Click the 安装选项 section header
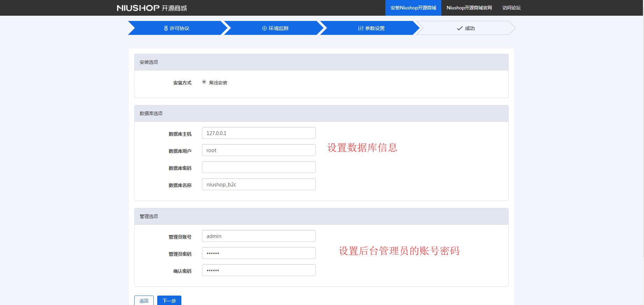Screen dimensions: 644x305 pos(321,62)
